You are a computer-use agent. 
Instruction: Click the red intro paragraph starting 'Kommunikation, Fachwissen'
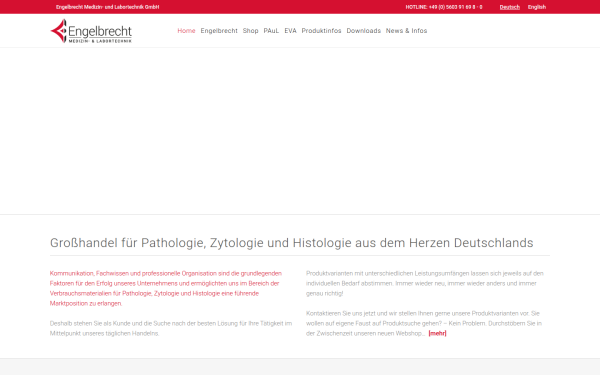pyautogui.click(x=166, y=288)
